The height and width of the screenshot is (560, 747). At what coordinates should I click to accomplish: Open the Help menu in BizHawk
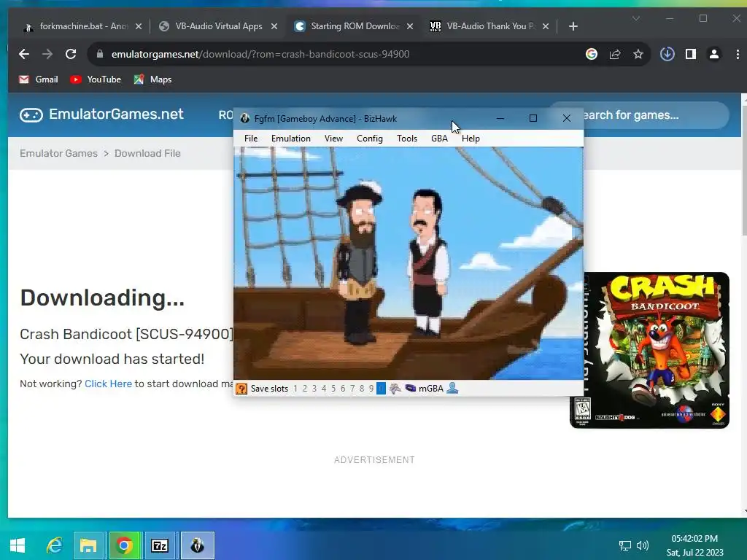471,139
